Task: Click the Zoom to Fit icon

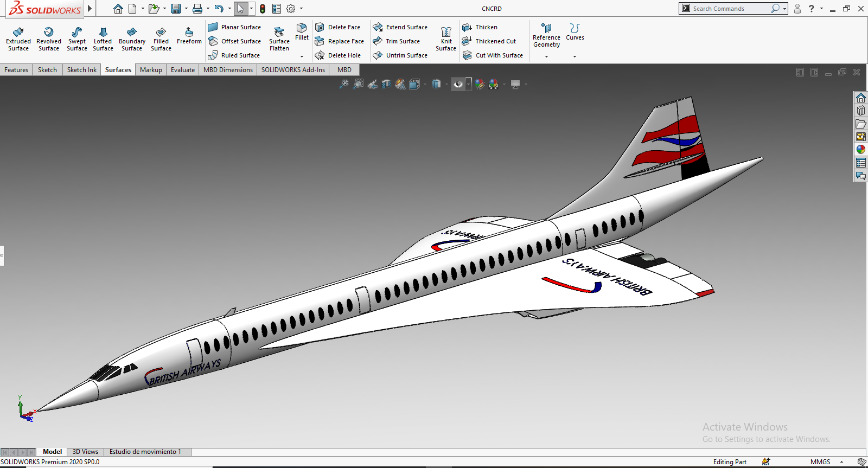Action: 344,84
